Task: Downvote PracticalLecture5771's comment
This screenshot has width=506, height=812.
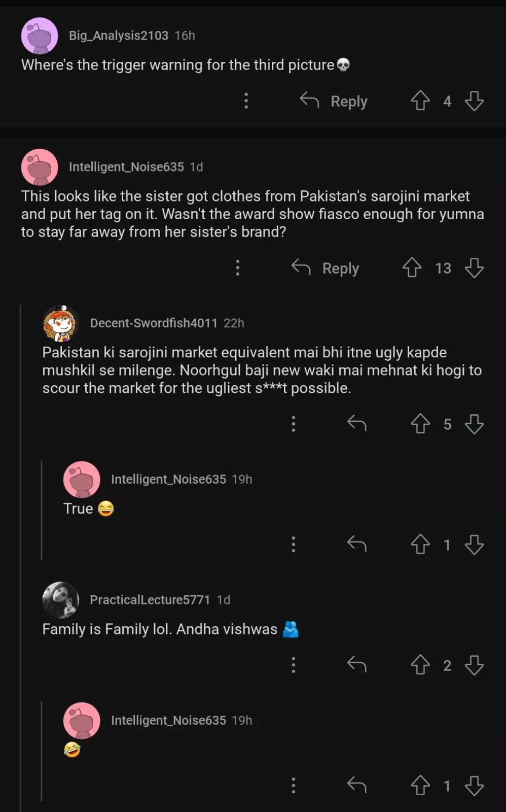Action: coord(474,665)
